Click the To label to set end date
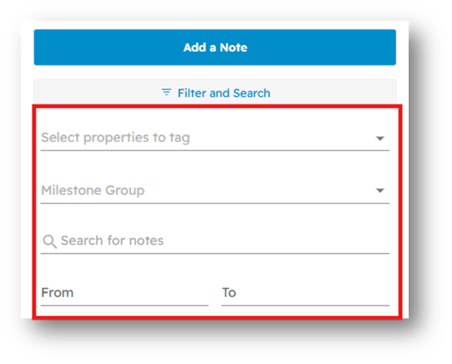Viewport: 452px width, 364px height. [229, 293]
